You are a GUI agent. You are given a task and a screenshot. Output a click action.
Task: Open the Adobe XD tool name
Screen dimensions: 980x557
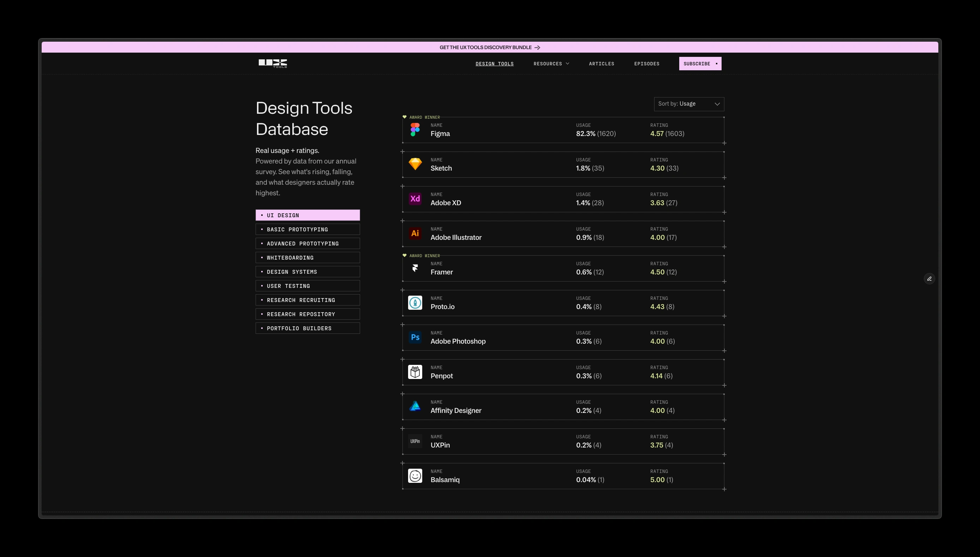pyautogui.click(x=446, y=203)
